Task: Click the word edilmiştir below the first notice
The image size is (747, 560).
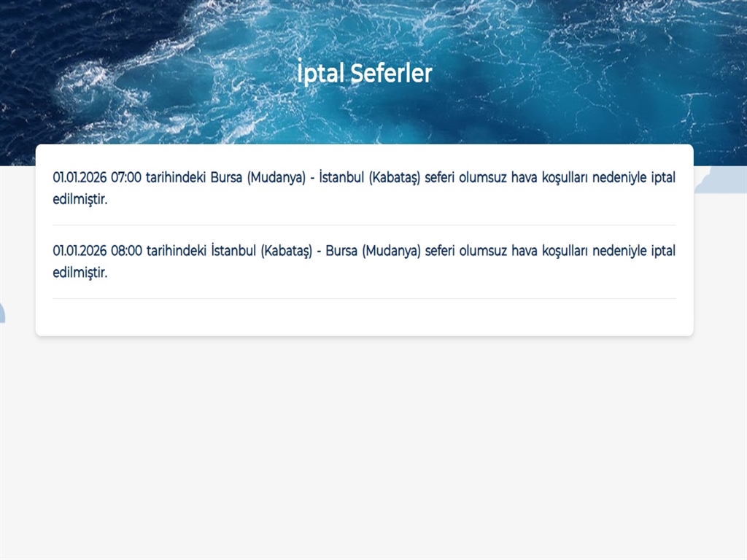Action: [x=80, y=198]
